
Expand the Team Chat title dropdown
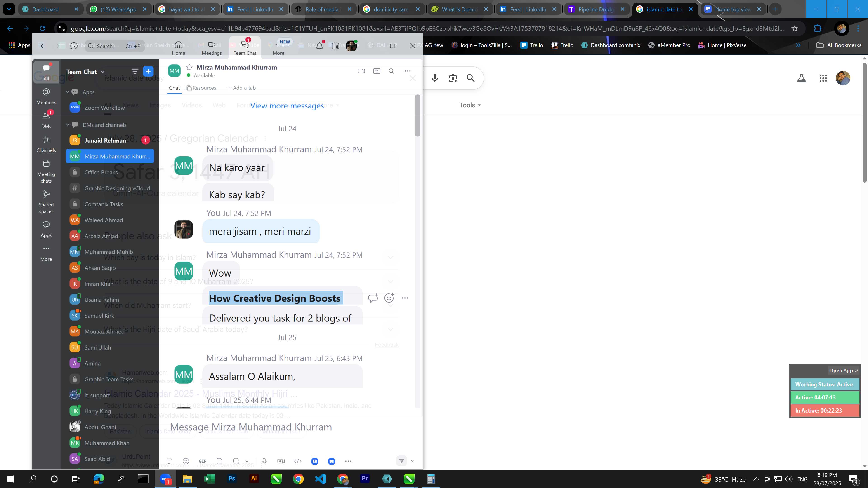[103, 72]
